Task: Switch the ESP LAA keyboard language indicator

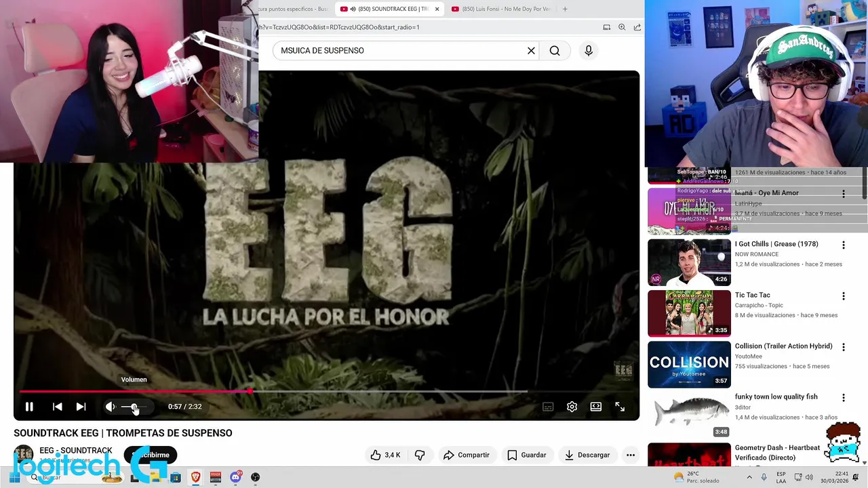Action: pyautogui.click(x=781, y=477)
